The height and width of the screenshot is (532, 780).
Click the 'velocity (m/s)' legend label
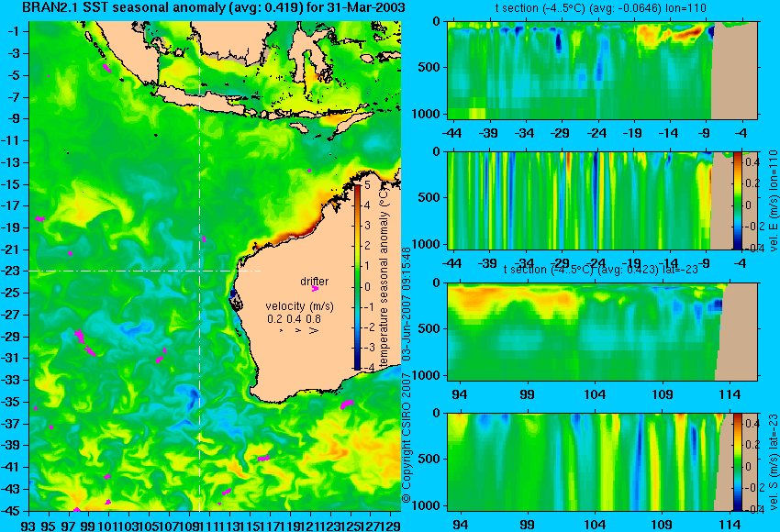(299, 305)
